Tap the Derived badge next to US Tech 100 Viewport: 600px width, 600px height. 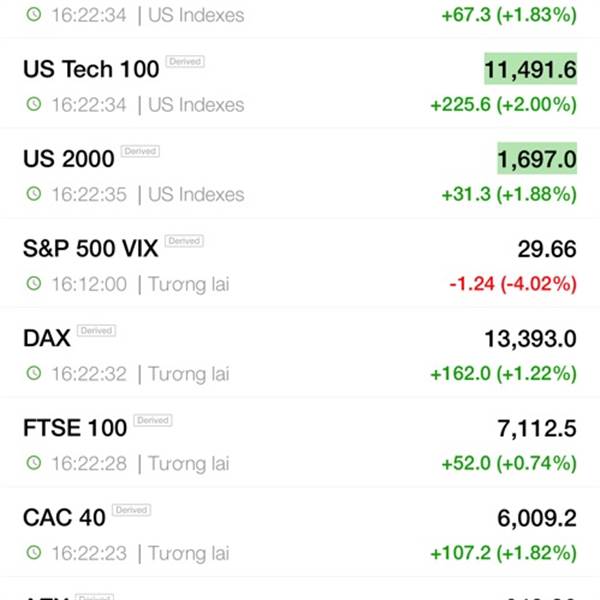click(185, 62)
